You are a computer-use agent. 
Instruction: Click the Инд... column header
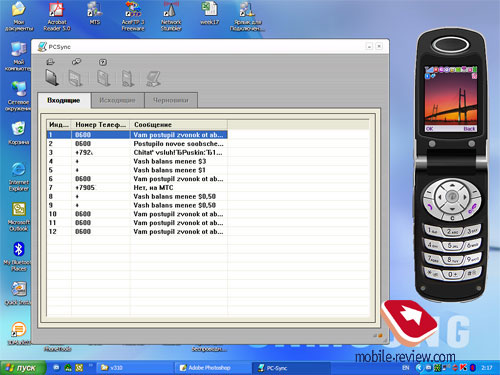tap(59, 125)
